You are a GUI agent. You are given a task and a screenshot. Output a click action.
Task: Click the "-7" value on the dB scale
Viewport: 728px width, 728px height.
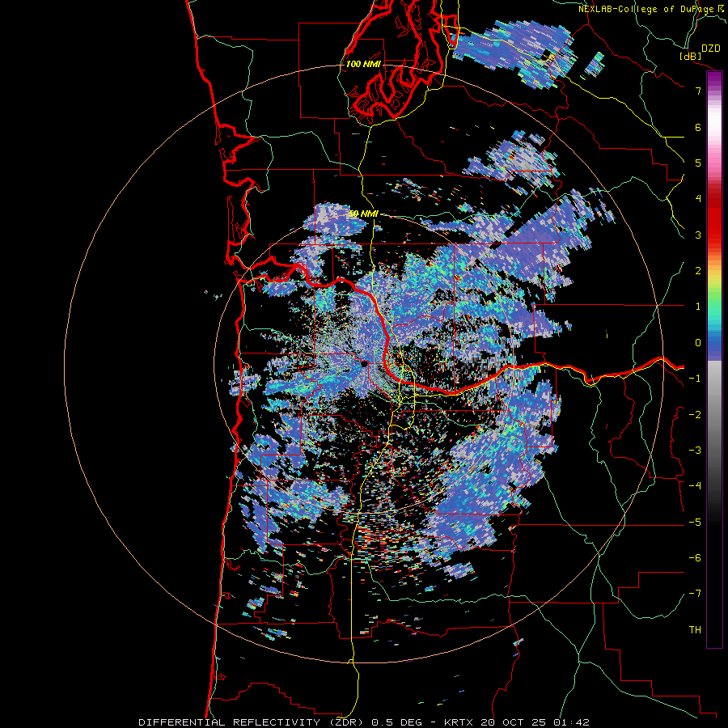point(695,594)
